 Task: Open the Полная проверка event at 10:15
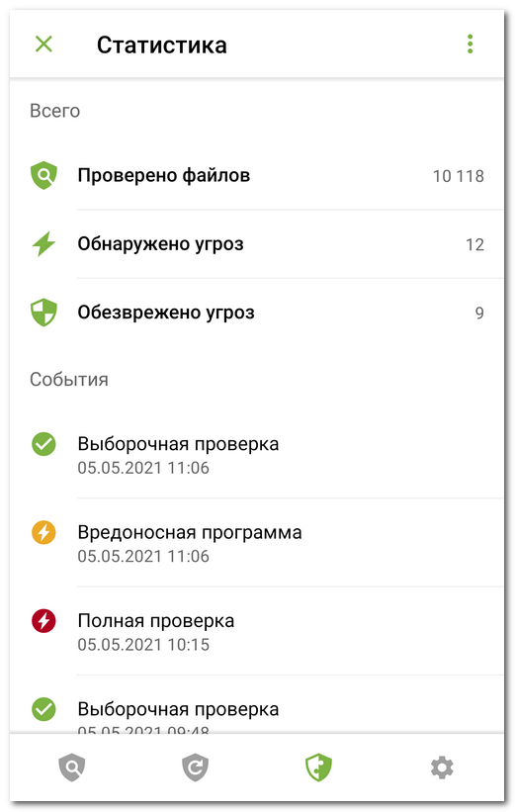(x=257, y=631)
